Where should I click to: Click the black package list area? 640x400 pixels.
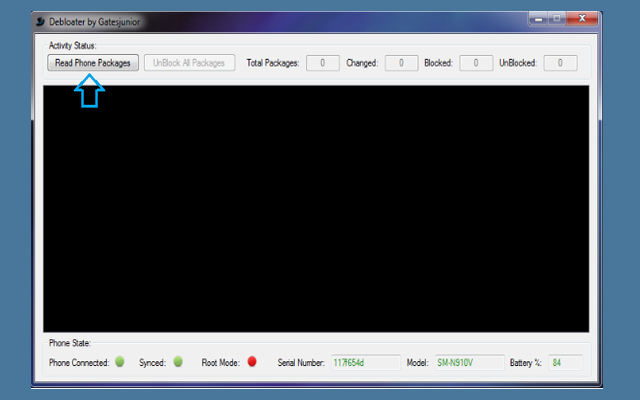point(316,209)
